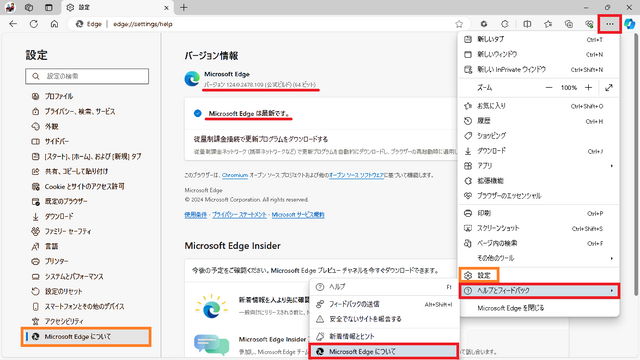Go to home page icon

[54, 24]
